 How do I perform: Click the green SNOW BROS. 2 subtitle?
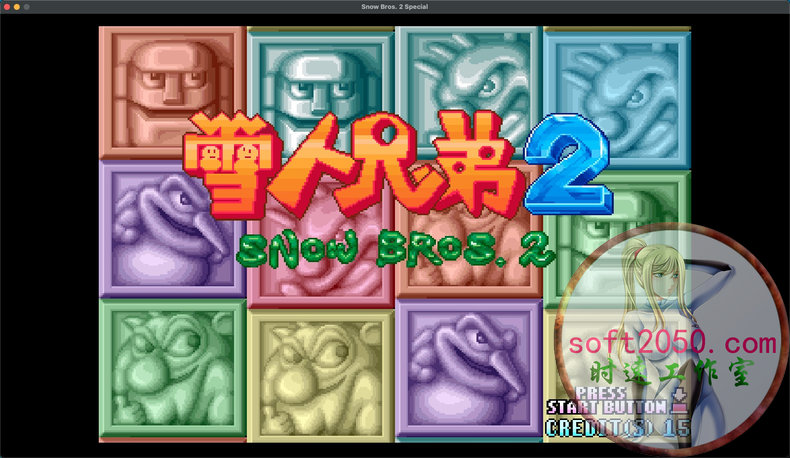point(395,250)
